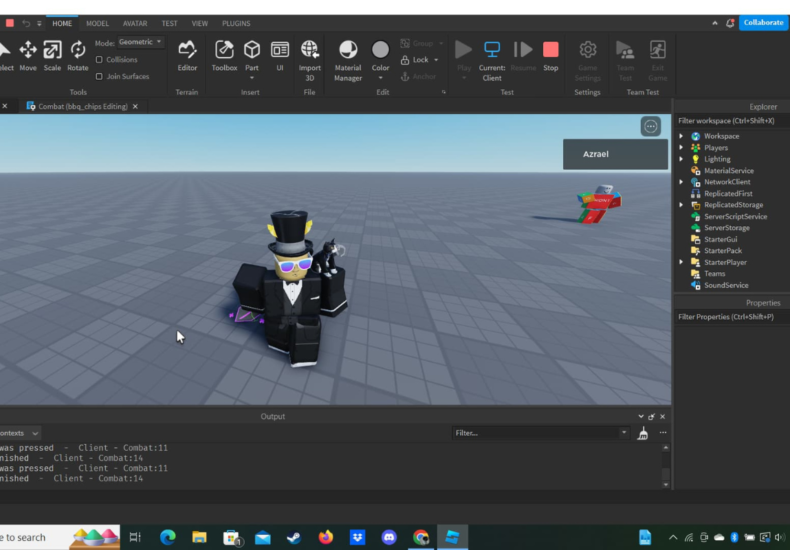Image resolution: width=790 pixels, height=550 pixels.
Task: Expand the NetworkClient node
Action: (681, 182)
